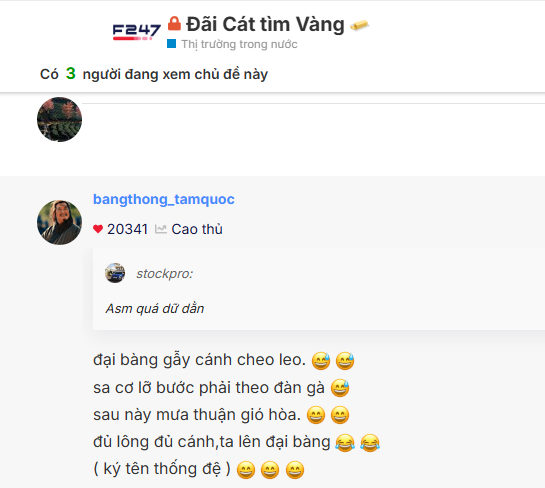Viewport: 545px width, 488px height.
Task: Click the orange lock icon beside the title
Action: 174,24
